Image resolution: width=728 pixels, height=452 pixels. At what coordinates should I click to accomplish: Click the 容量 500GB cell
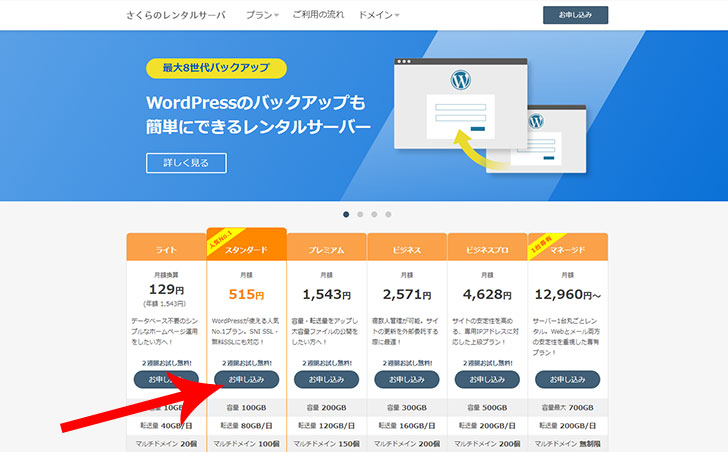pyautogui.click(x=487, y=407)
